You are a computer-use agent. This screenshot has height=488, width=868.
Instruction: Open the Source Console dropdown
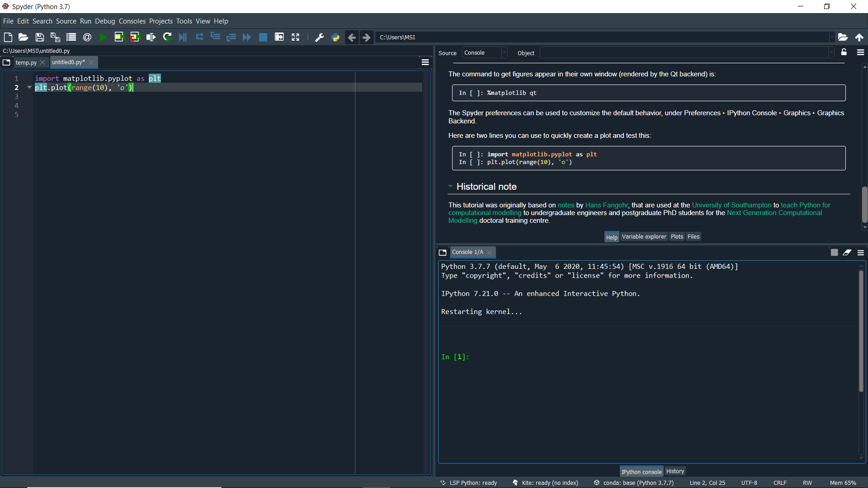(x=484, y=53)
